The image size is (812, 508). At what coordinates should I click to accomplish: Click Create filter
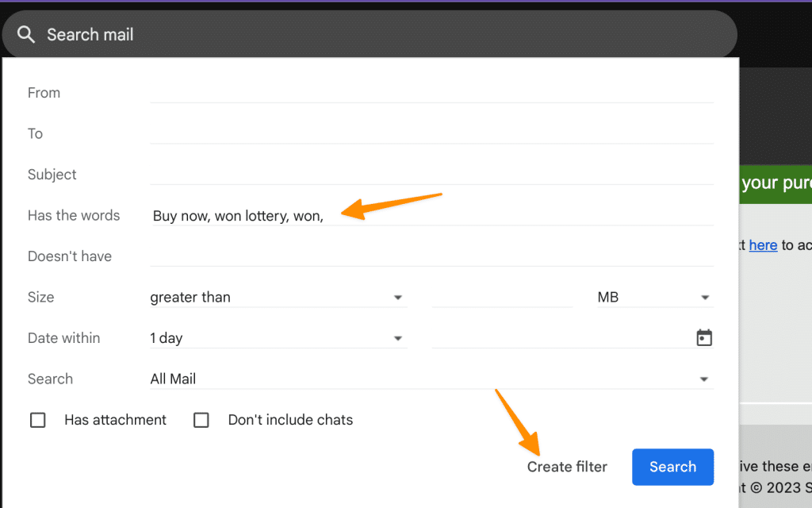pos(567,467)
